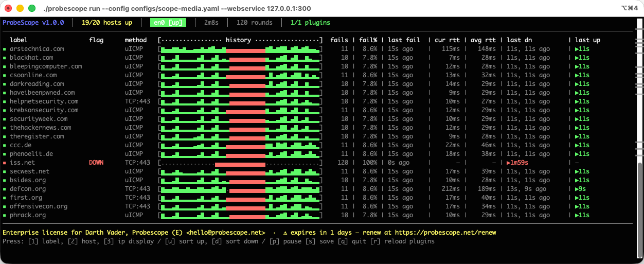The width and height of the screenshot is (644, 264).
Task: Click the history graph for arstechnica.com
Action: tap(240, 49)
